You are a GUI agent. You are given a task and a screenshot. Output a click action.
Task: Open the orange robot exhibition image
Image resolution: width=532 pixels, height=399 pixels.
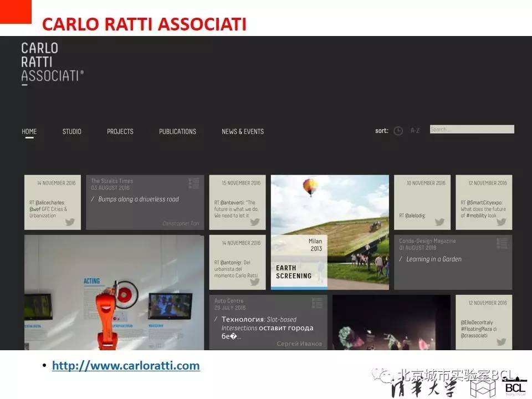(x=114, y=293)
